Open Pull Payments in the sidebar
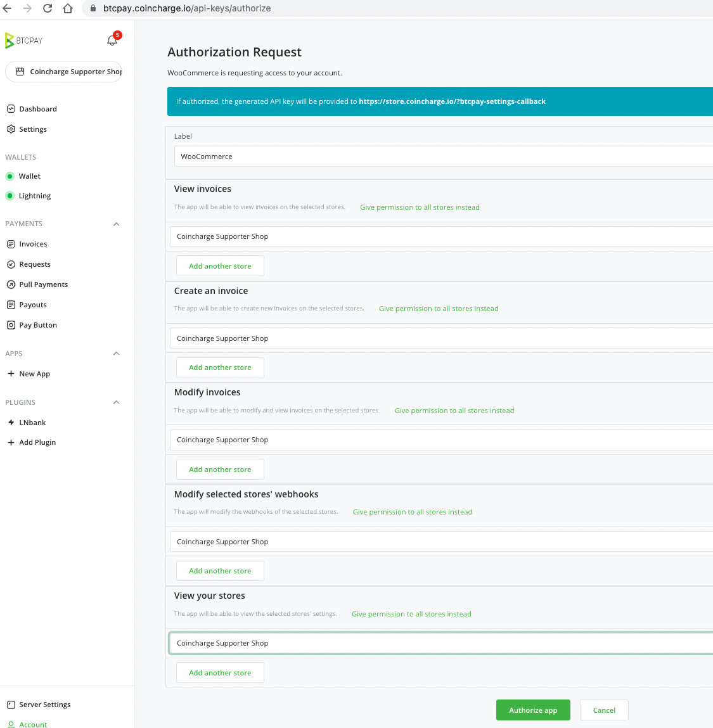 pos(44,284)
